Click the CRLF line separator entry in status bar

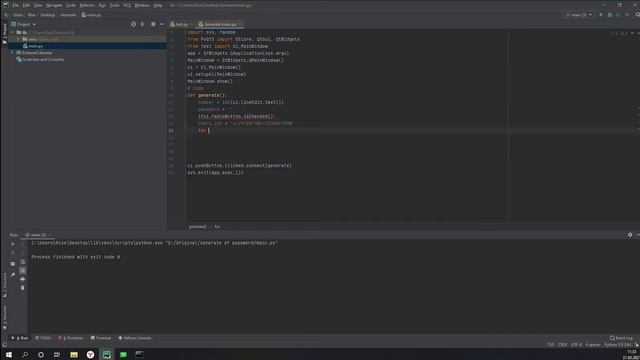click(562, 345)
